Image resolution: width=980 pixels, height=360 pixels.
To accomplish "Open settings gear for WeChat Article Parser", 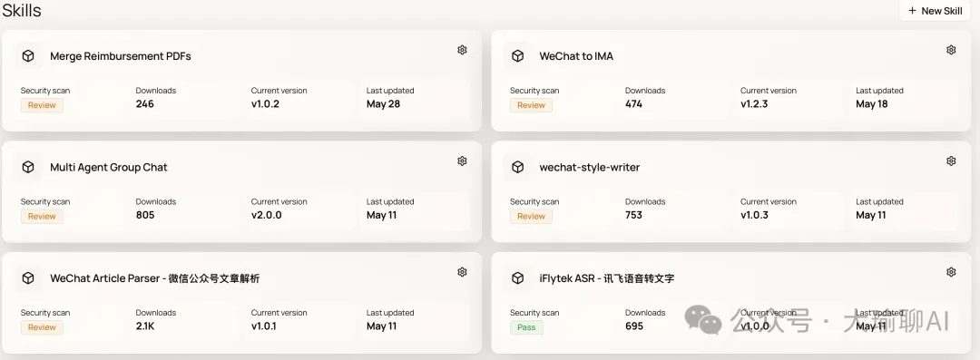I will point(462,272).
